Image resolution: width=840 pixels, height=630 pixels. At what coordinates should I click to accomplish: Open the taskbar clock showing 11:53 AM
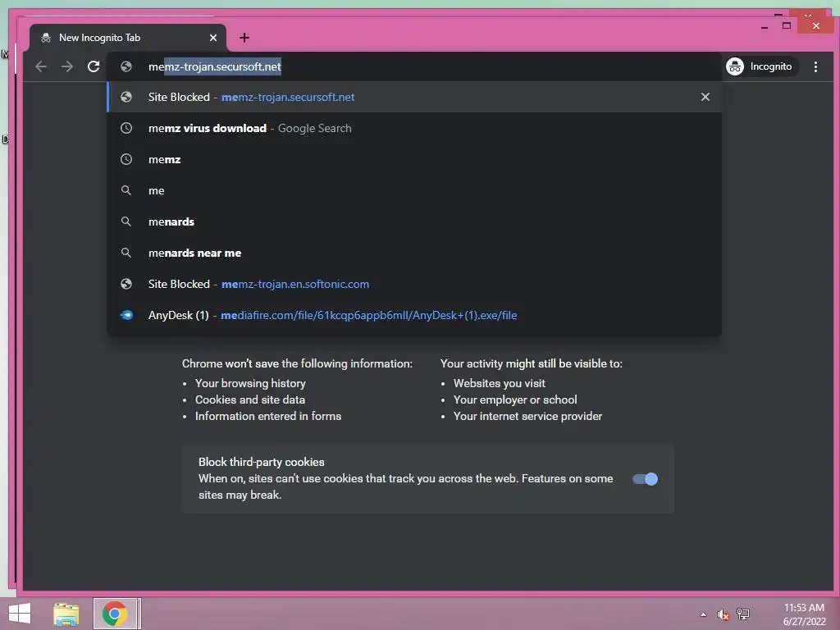804,614
